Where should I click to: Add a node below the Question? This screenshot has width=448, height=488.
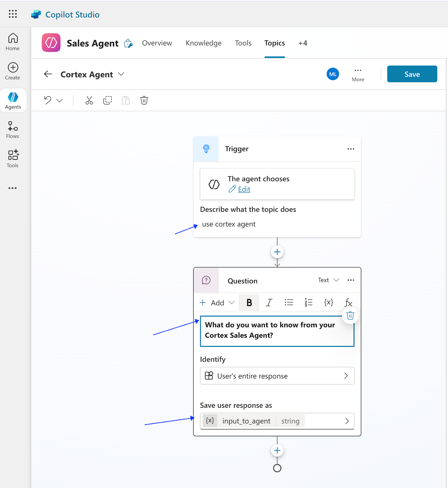pos(277,450)
